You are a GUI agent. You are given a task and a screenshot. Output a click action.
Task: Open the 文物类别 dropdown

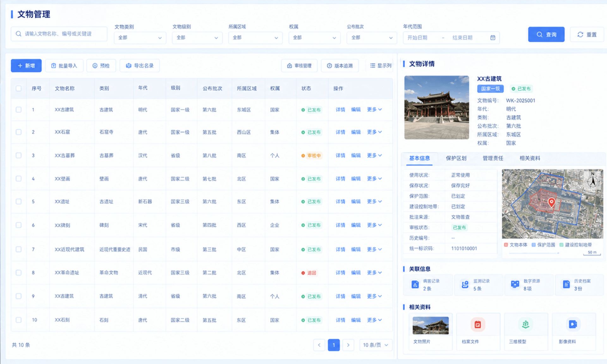click(x=140, y=38)
